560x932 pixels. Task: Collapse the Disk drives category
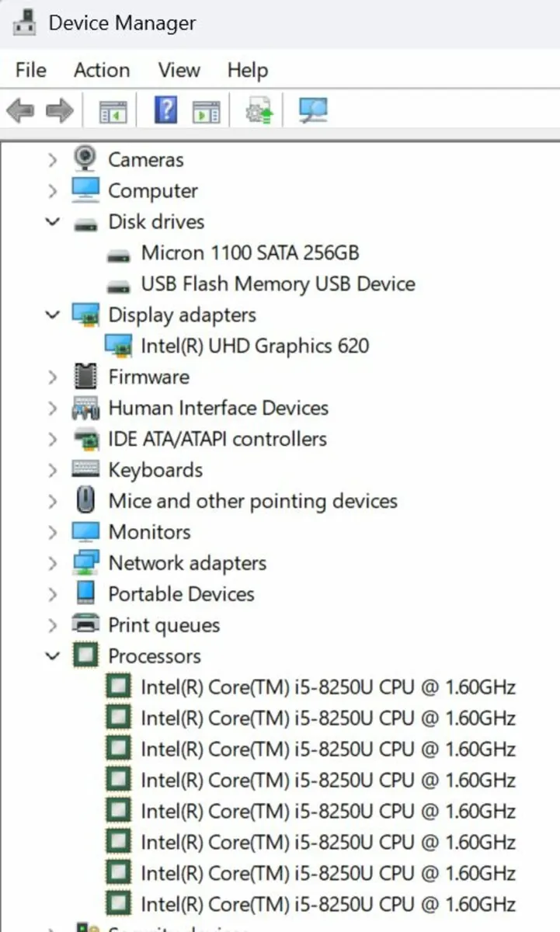click(x=51, y=221)
